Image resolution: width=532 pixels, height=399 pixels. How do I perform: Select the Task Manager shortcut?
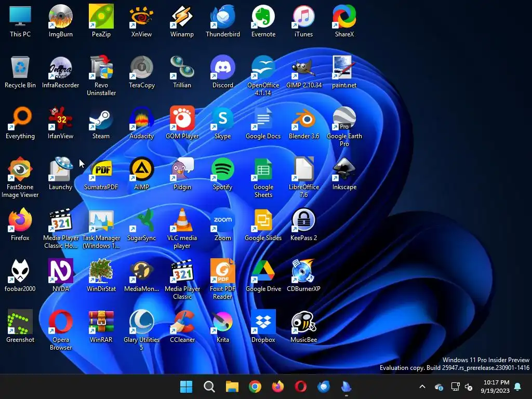click(101, 220)
